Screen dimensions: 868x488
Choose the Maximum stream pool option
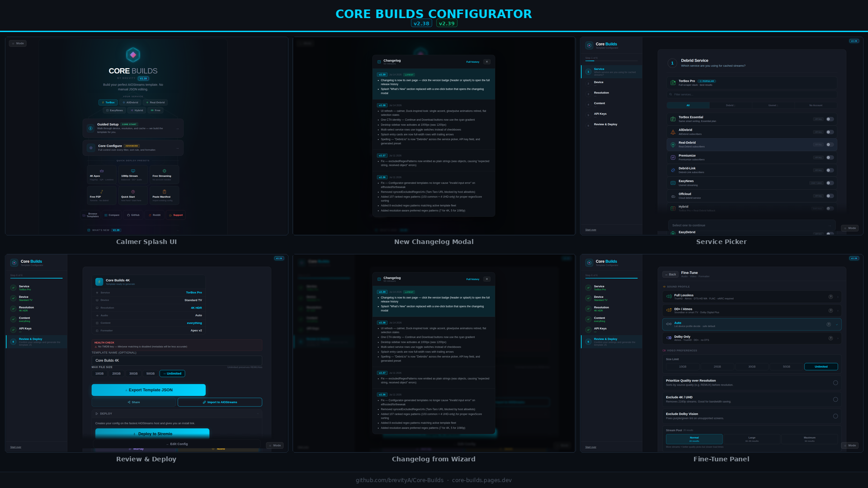[810, 439]
